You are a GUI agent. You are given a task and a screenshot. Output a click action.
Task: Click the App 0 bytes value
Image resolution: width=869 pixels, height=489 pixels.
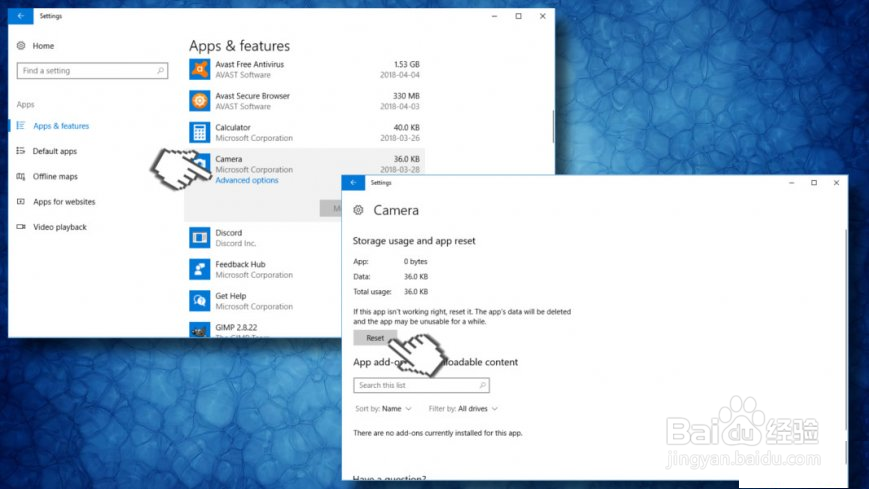coord(415,261)
